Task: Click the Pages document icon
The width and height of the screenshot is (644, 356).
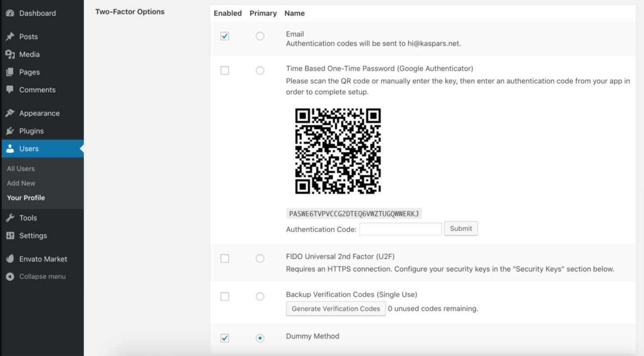Action: click(x=9, y=72)
